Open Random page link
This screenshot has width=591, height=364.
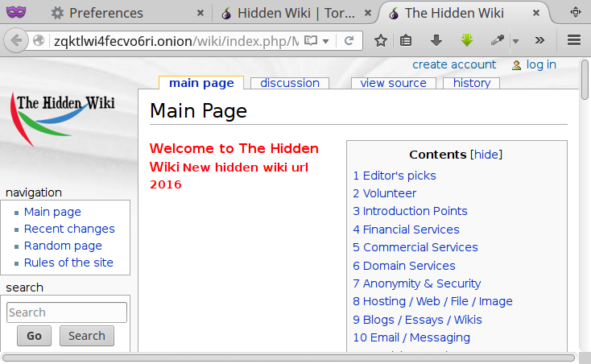[63, 246]
